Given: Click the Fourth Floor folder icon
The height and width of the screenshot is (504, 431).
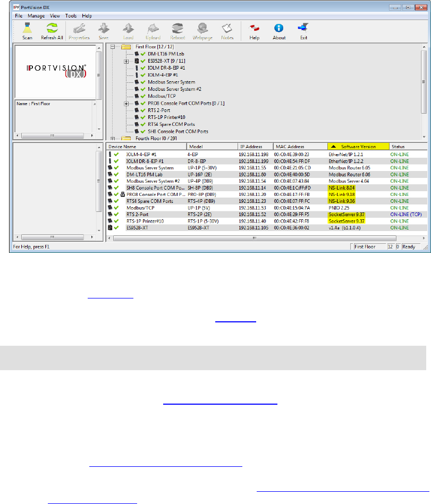Looking at the screenshot, I should pos(126,139).
